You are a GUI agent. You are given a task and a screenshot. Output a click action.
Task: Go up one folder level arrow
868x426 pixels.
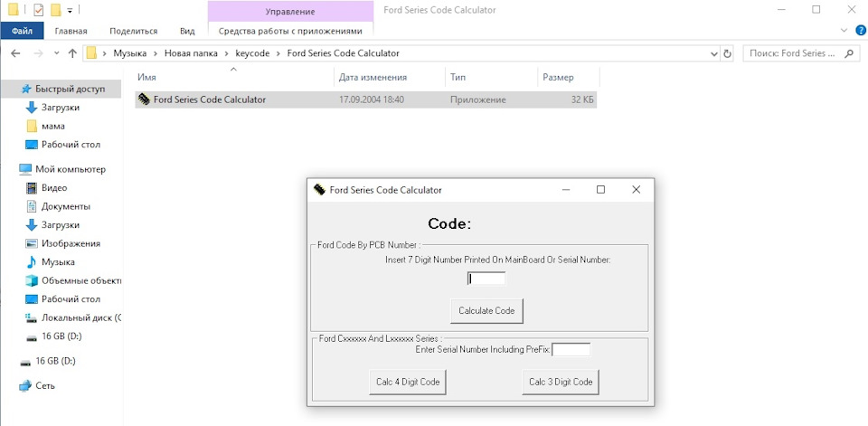(x=72, y=53)
